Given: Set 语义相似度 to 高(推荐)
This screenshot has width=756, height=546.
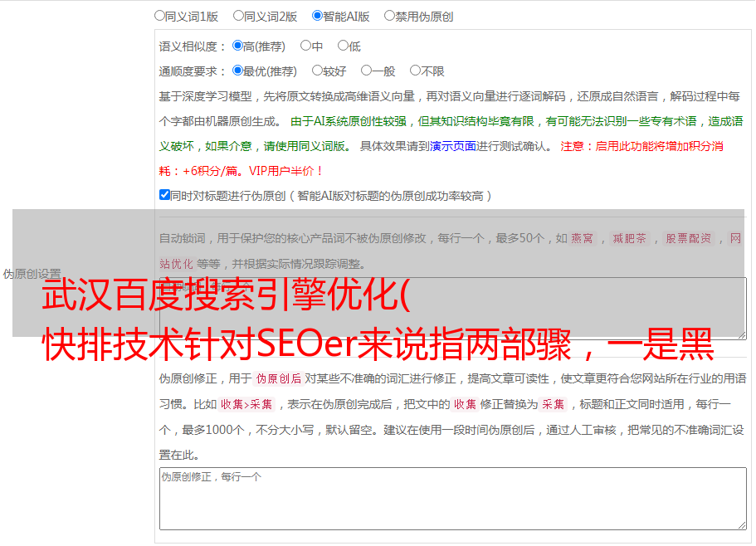Looking at the screenshot, I should (x=237, y=46).
